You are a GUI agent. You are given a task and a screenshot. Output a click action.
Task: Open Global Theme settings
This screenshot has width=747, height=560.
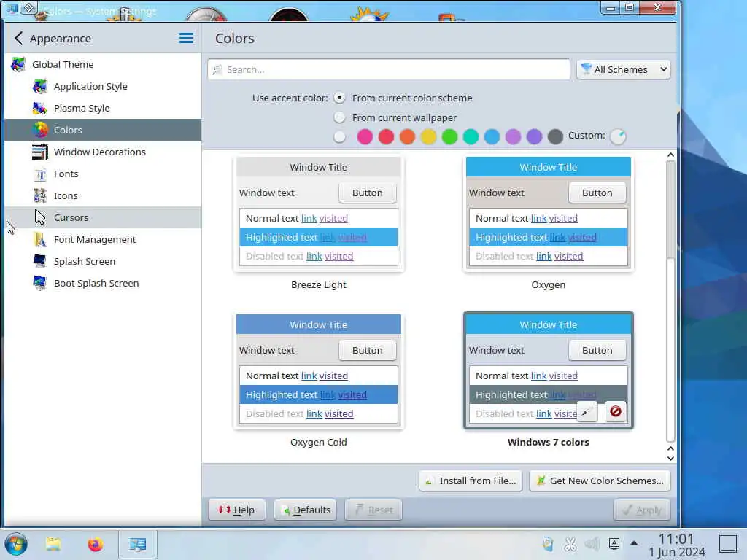coord(102,64)
